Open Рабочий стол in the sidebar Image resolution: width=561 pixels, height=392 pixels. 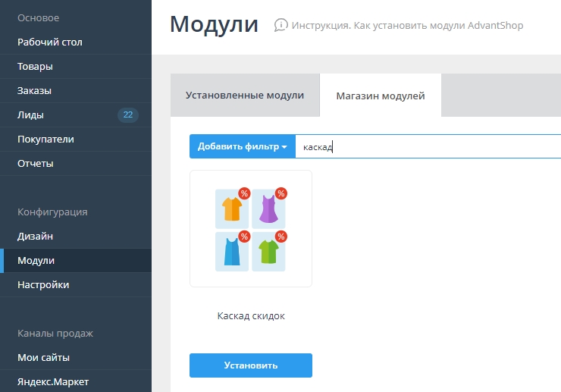coord(50,42)
